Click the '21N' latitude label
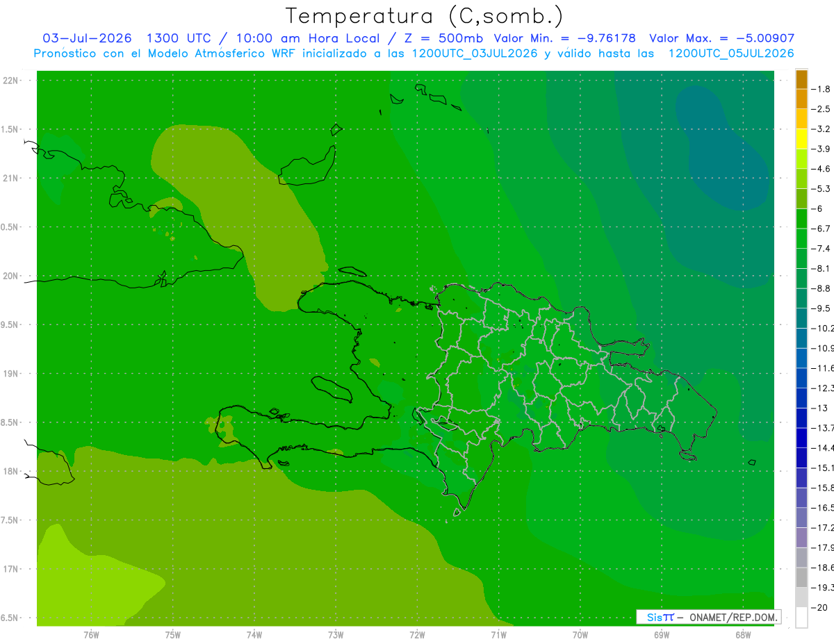 [x=12, y=179]
